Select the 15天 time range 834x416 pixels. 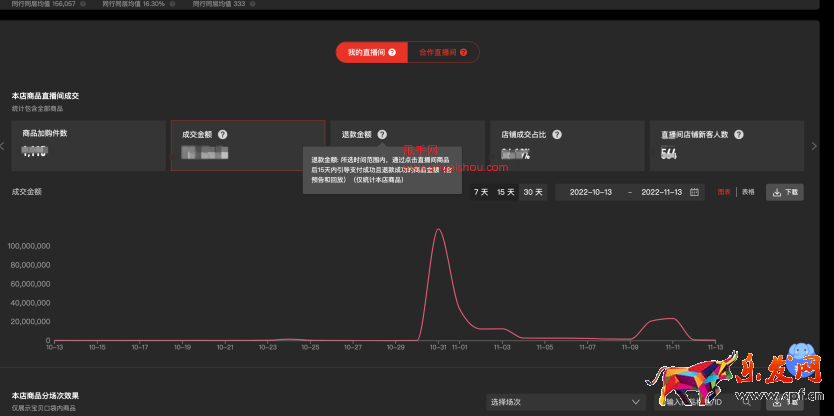pyautogui.click(x=507, y=192)
